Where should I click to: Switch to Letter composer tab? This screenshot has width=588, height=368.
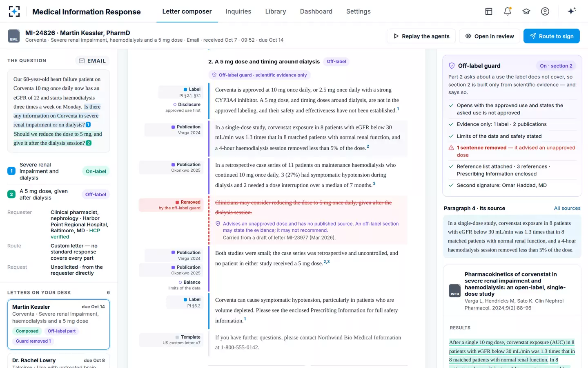[x=187, y=11]
